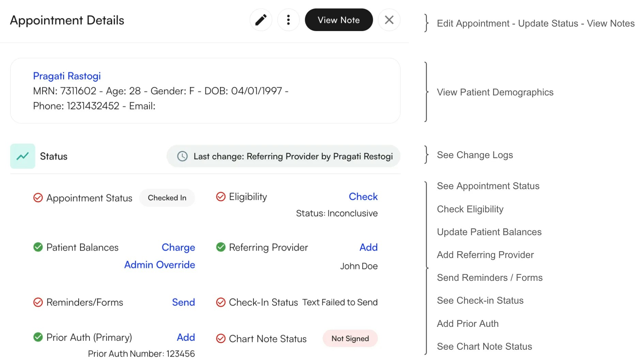Viewport: 644px width, 364px height.
Task: Charge the patient balance
Action: (178, 247)
